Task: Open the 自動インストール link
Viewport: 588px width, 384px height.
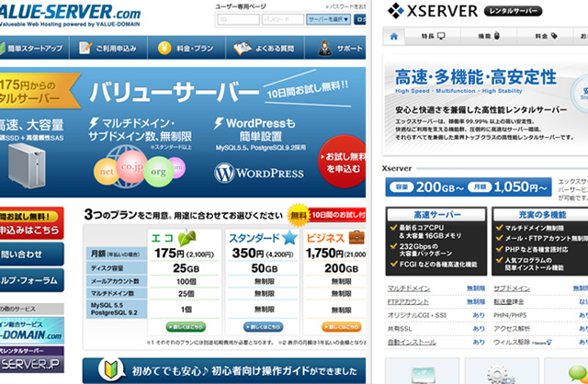Action: 412,342
